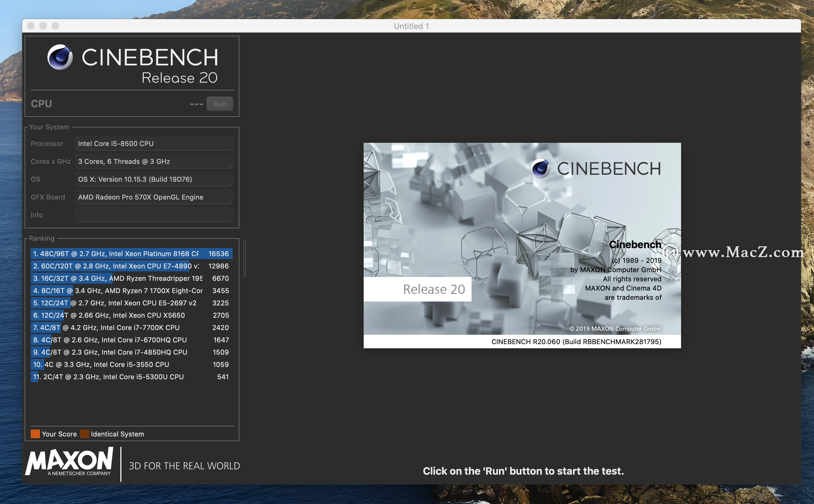Viewport: 814px width, 504px height.
Task: Select ranking row 3 AMD Ryzen Threadripper
Action: pos(131,278)
